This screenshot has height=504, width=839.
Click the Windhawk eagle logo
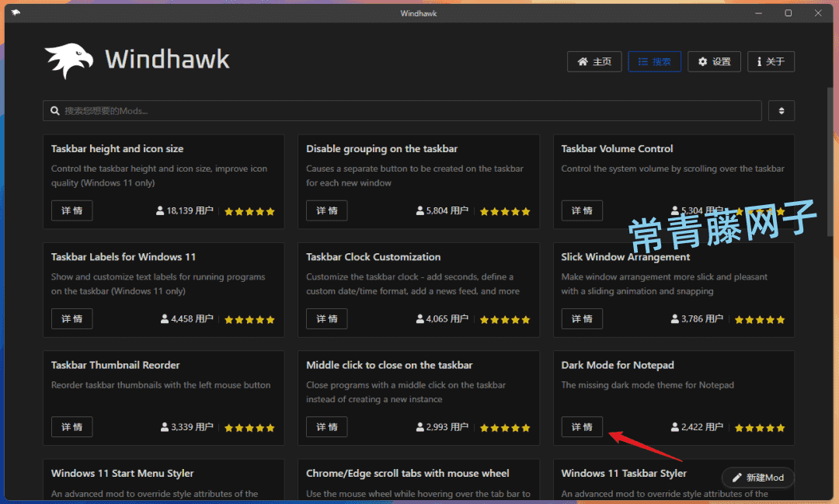point(69,61)
